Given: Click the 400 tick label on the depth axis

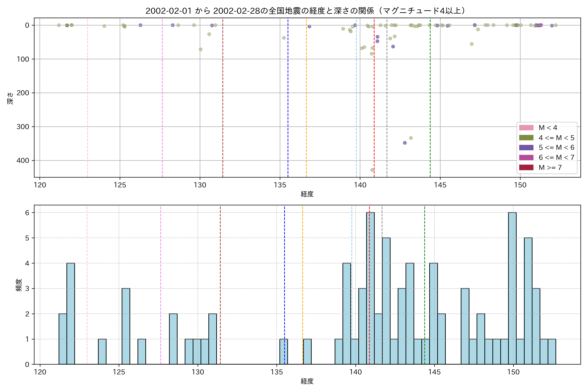Looking at the screenshot, I should pos(23,161).
